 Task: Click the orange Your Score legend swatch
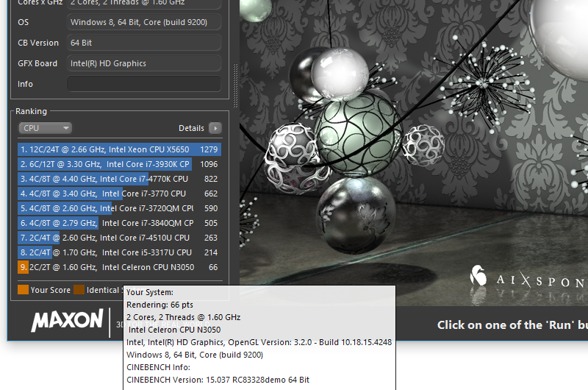[x=24, y=290]
